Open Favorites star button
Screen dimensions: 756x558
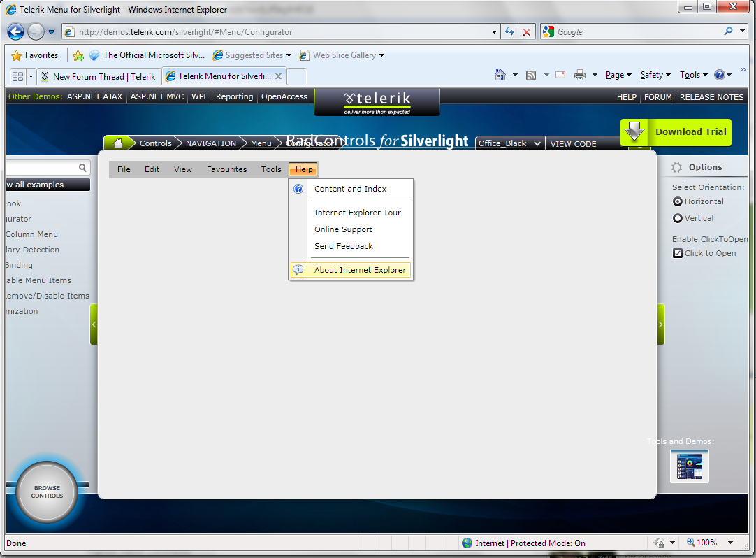pyautogui.click(x=35, y=55)
